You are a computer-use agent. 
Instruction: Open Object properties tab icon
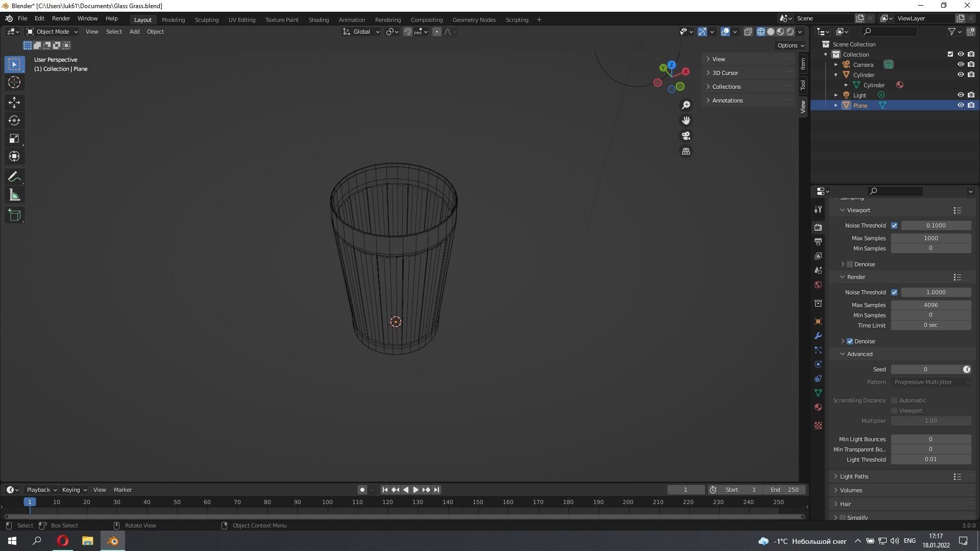818,321
